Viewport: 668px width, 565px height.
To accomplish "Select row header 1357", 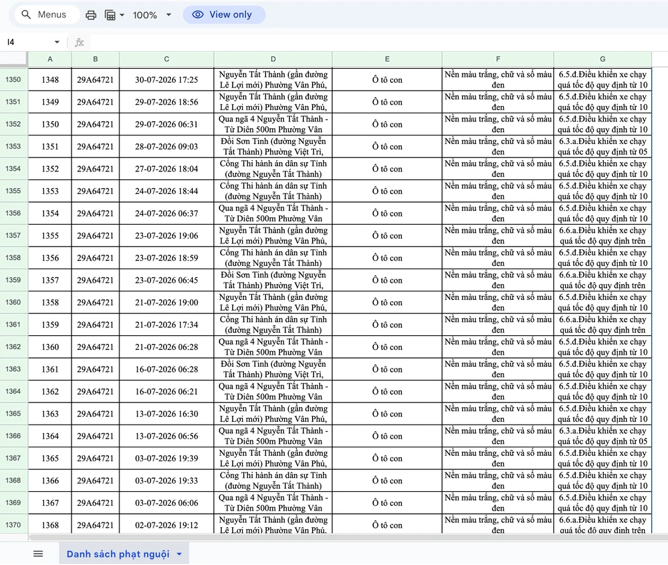I will coord(13,235).
